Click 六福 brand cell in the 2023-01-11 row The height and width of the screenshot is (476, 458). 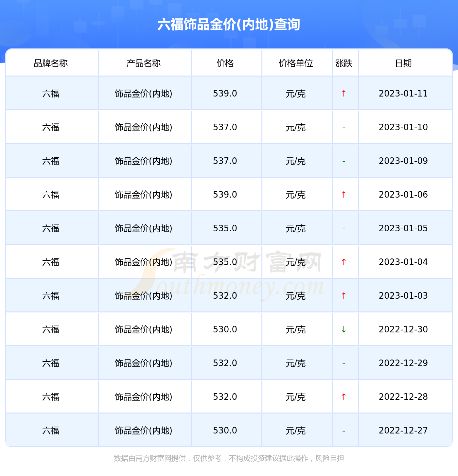point(51,94)
